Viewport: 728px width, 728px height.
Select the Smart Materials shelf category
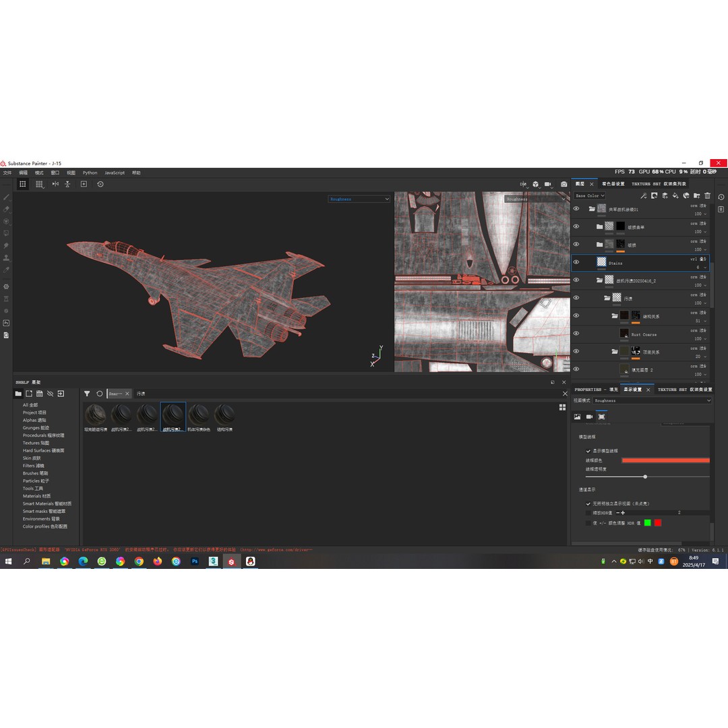point(47,504)
